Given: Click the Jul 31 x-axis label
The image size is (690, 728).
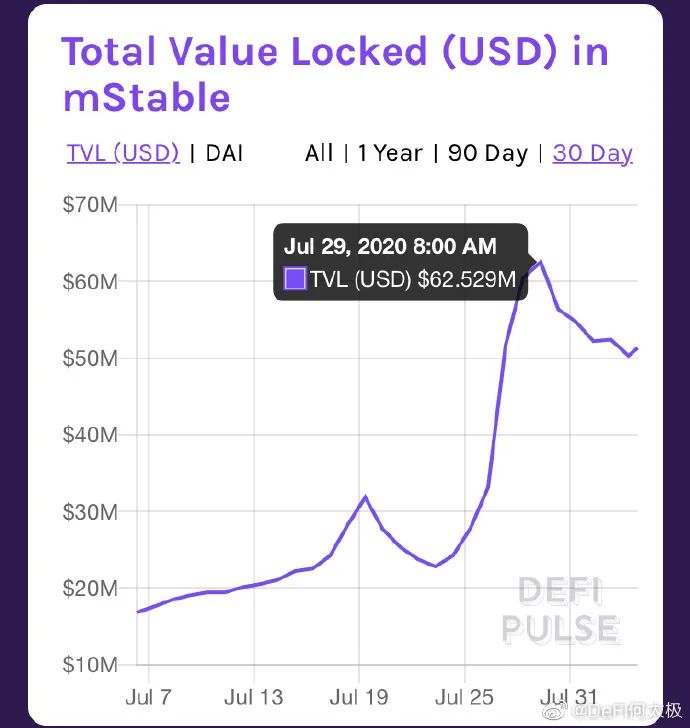Looking at the screenshot, I should coord(569,696).
